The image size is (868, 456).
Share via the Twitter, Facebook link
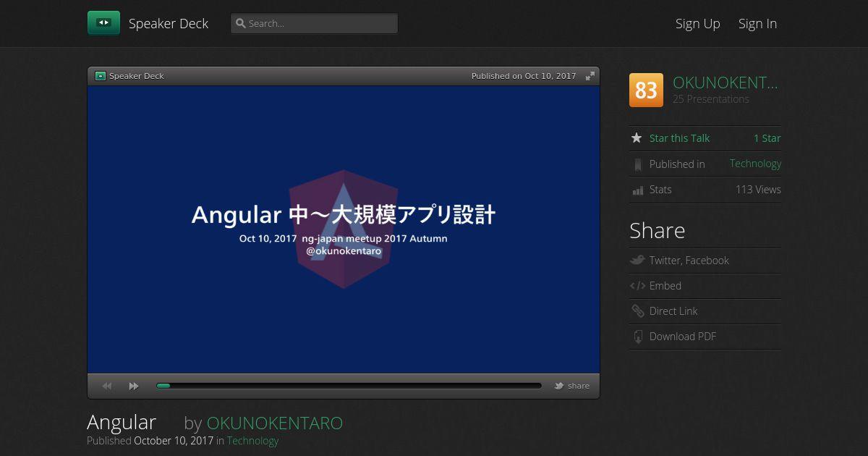(689, 261)
